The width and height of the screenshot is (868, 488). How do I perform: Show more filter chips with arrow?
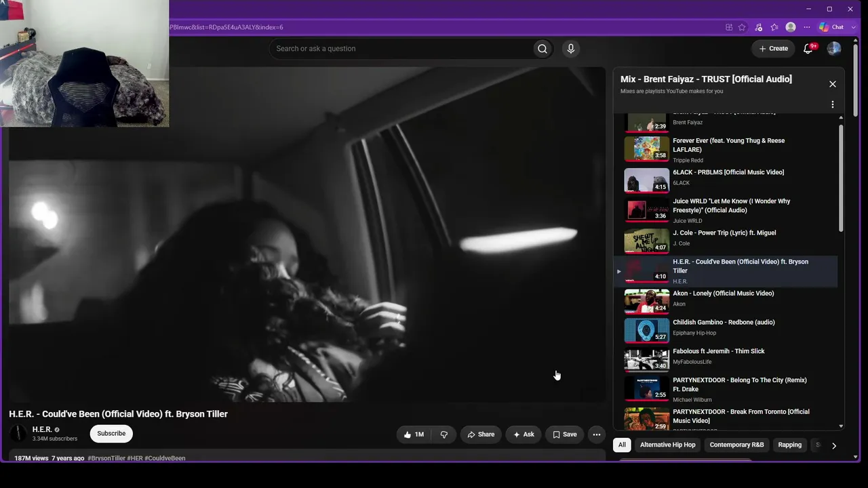click(834, 445)
